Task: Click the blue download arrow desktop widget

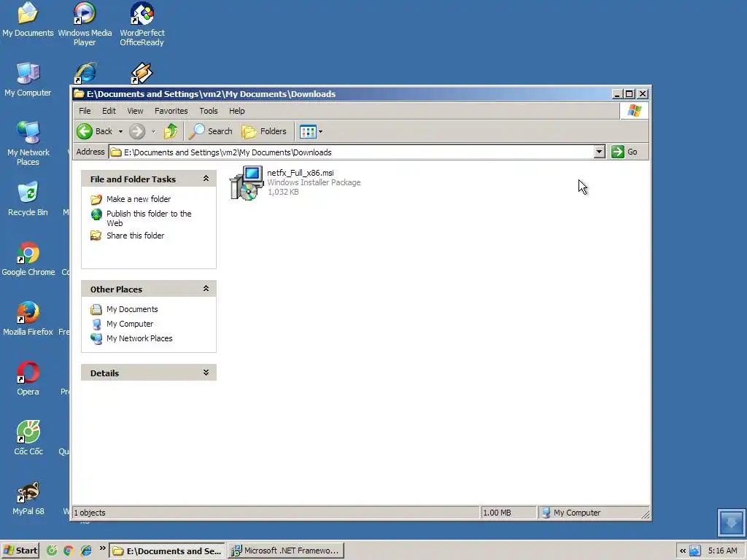Action: 731,523
